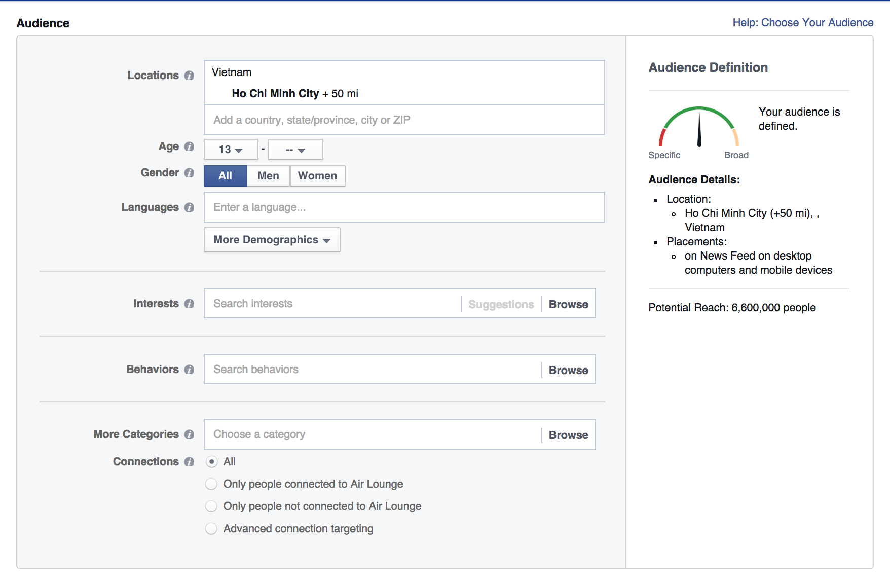Click Your audience is defined text
Viewport: 890px width, 588px height.
point(799,119)
